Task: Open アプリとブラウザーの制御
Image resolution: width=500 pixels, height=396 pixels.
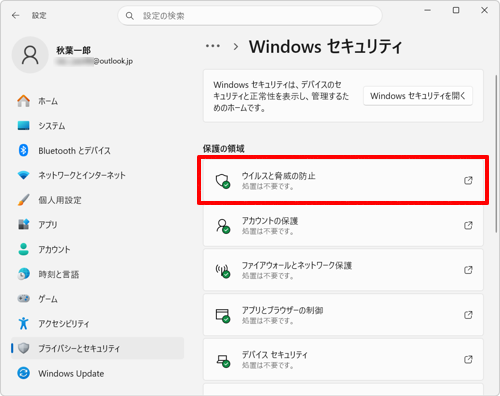Action: click(x=343, y=315)
